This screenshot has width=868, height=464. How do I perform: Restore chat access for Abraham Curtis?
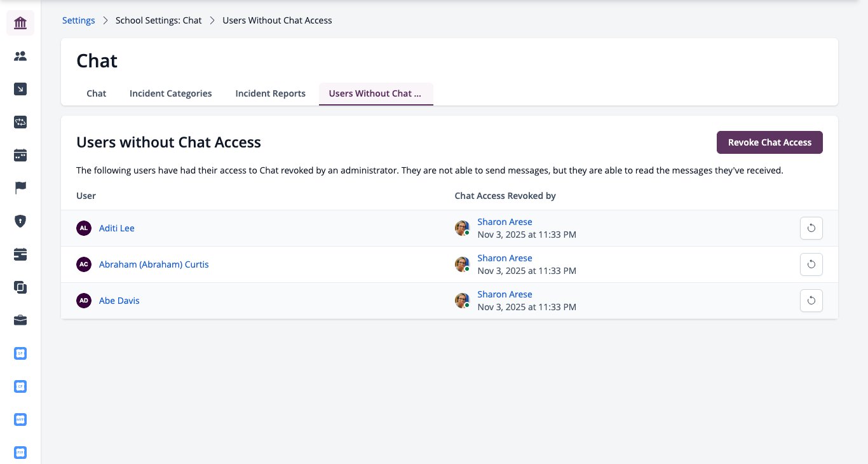tap(811, 264)
